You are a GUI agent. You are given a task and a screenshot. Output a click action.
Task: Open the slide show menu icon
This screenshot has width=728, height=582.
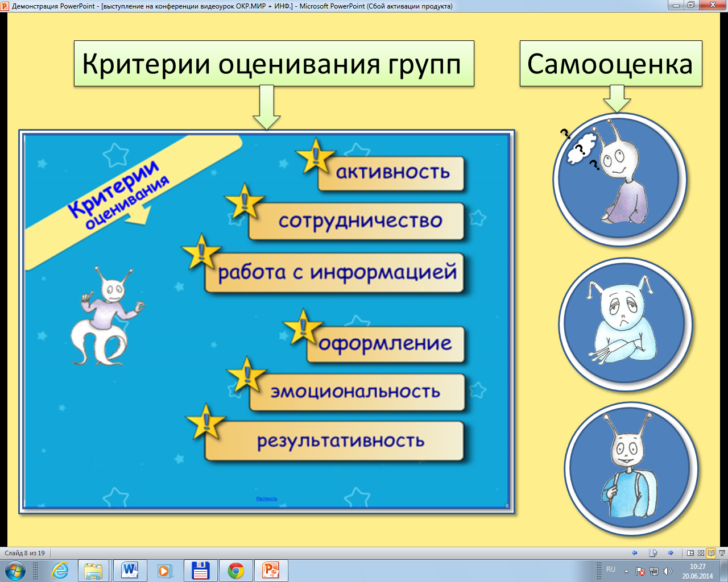pyautogui.click(x=653, y=553)
